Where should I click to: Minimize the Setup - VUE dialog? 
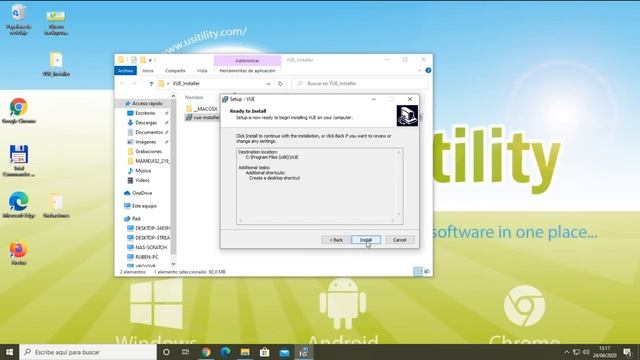[373, 99]
